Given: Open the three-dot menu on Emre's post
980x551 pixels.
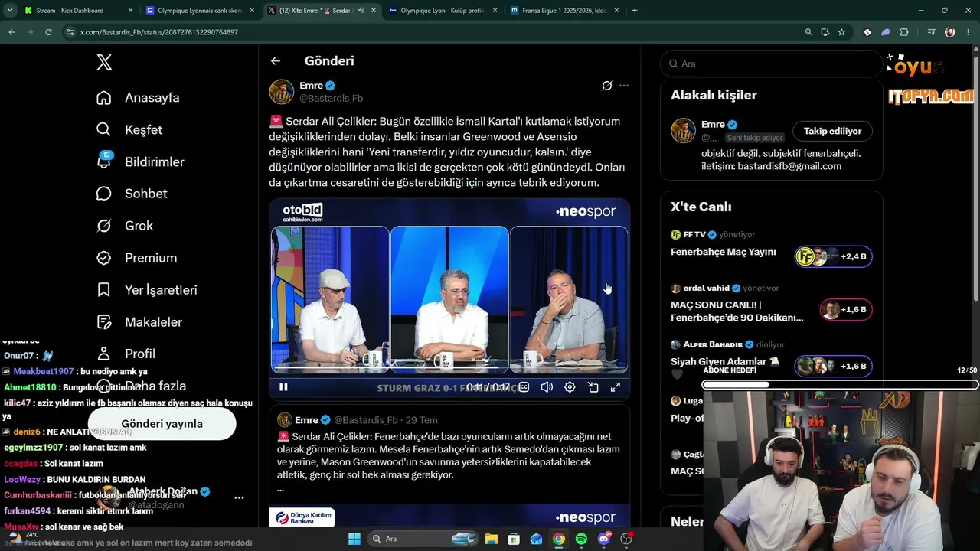Looking at the screenshot, I should (x=624, y=86).
